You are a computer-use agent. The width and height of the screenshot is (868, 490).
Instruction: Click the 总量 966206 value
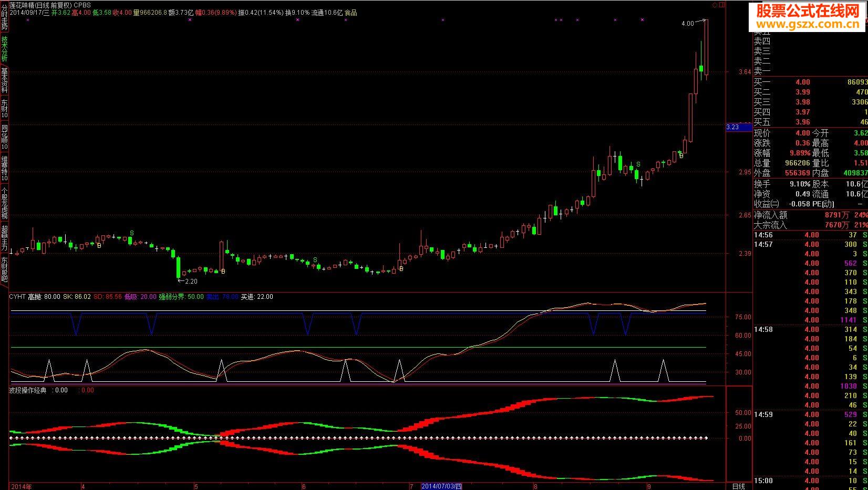pos(797,163)
